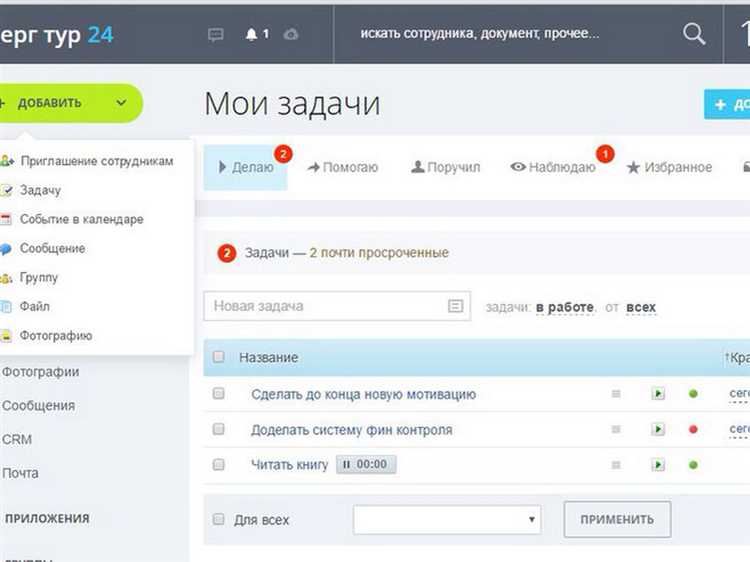Screen dimensions: 750x562
Task: Select Файл from the add menu
Action: (34, 307)
